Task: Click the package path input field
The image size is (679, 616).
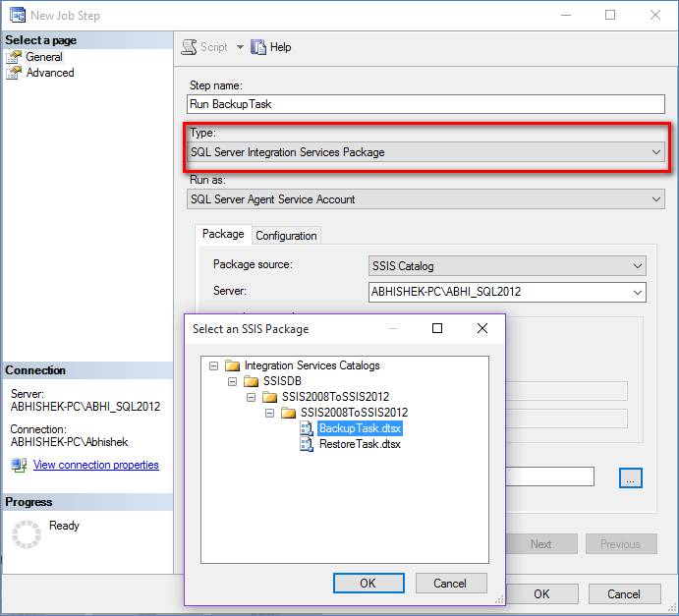Action: pos(549,476)
